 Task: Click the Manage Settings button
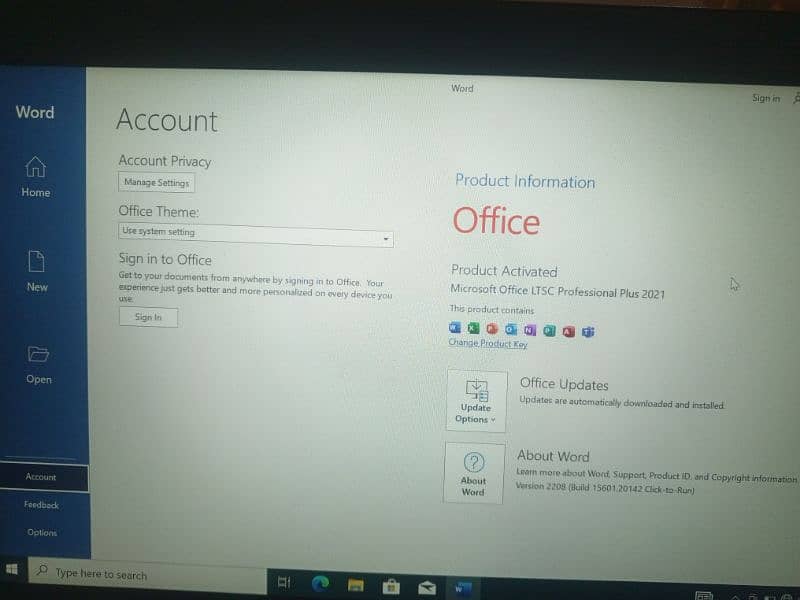[156, 183]
